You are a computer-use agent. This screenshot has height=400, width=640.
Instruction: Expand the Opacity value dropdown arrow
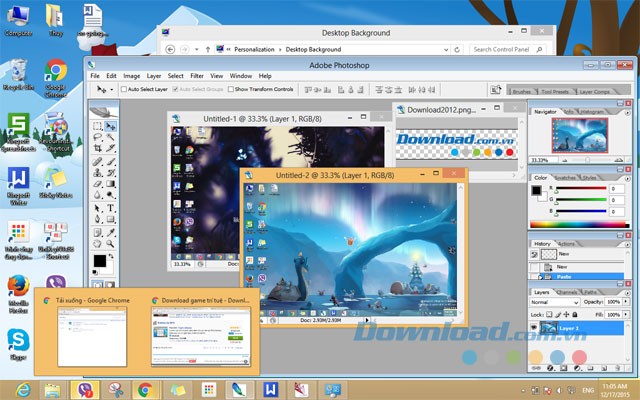click(x=627, y=301)
